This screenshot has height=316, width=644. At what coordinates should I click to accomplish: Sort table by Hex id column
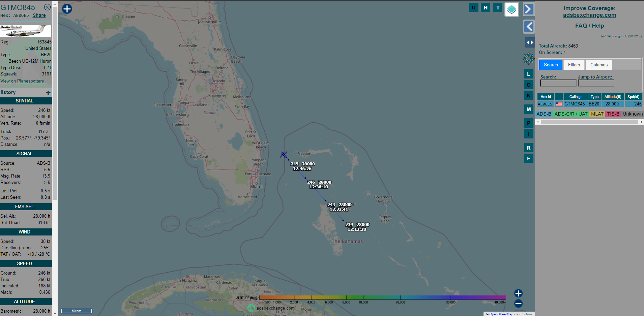(x=546, y=97)
